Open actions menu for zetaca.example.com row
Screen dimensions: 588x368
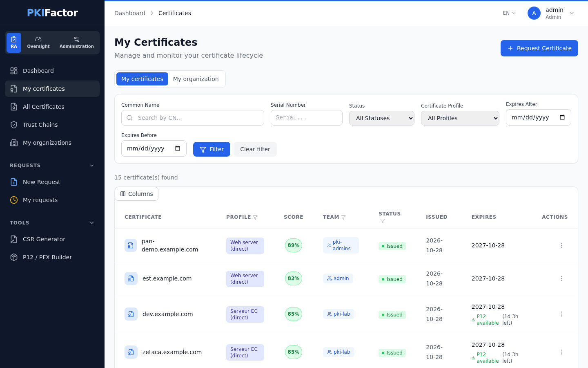tap(561, 352)
